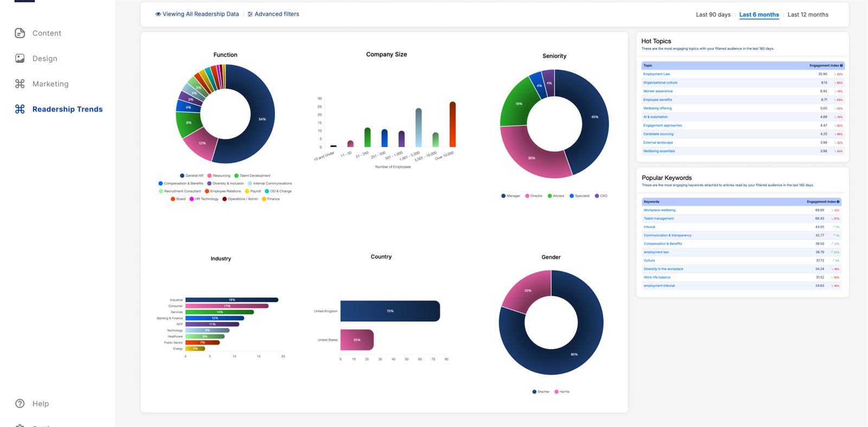This screenshot has width=868, height=427.
Task: Toggle the Finance legend entry
Action: (x=271, y=199)
